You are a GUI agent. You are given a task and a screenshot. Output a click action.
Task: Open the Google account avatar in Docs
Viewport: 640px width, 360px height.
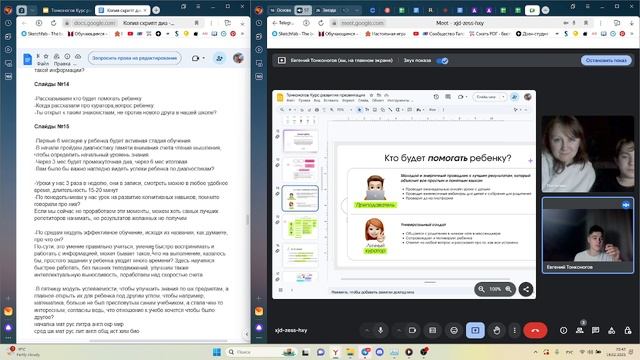(238, 58)
